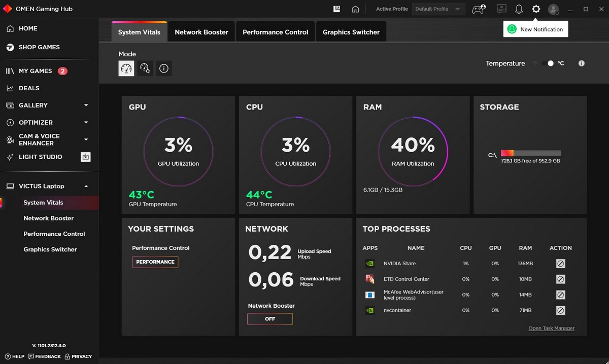Expand the GALLERY dropdown arrow
This screenshot has width=609, height=364.
tap(86, 105)
